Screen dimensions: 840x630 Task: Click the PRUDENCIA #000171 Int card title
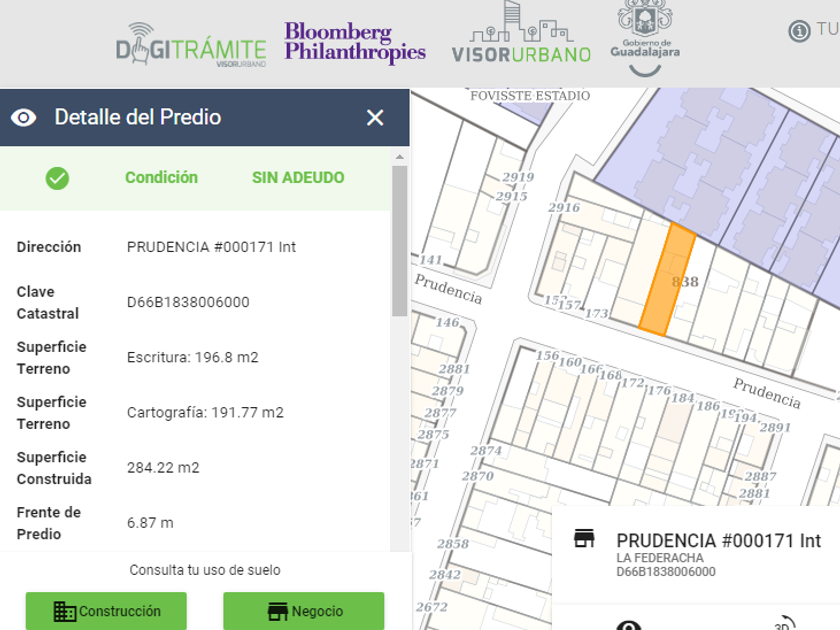click(x=718, y=541)
